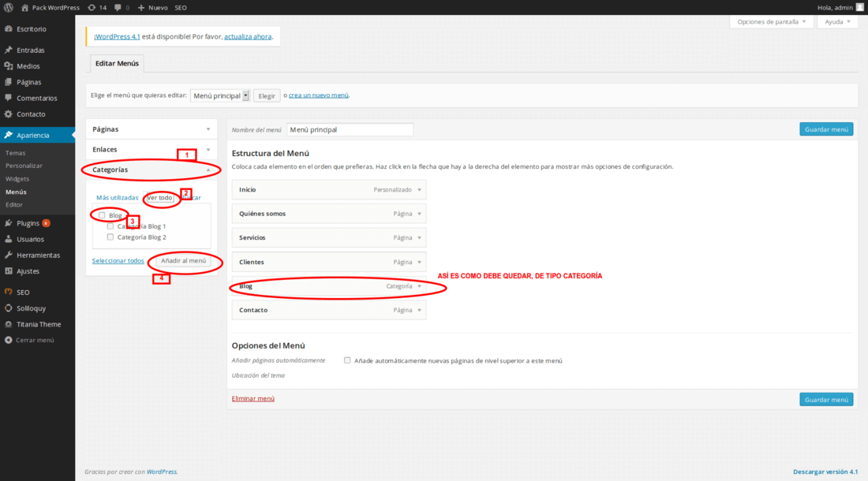Screen dimensions: 868x481
Task: Click the Soliloquy icon
Action: [9, 308]
